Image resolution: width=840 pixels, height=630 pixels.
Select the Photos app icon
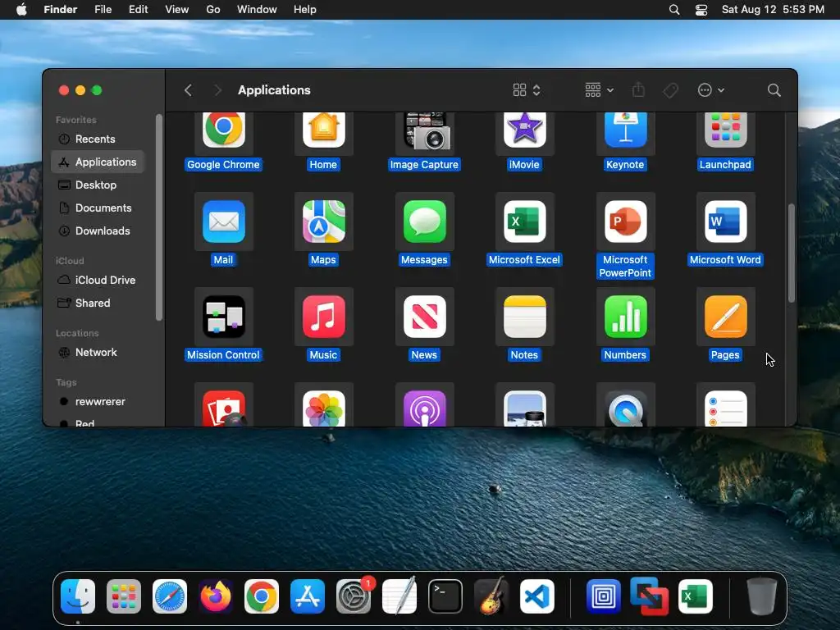point(323,409)
